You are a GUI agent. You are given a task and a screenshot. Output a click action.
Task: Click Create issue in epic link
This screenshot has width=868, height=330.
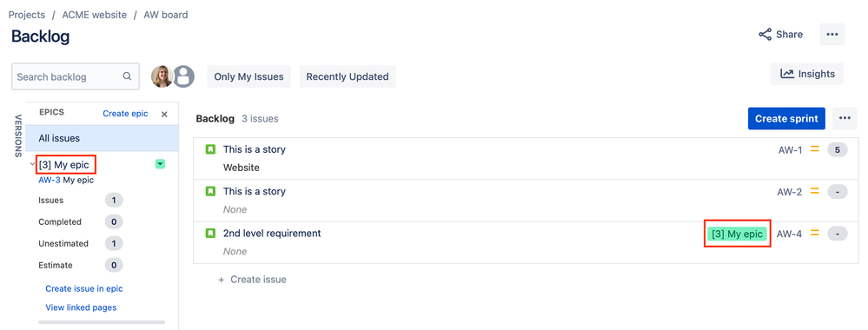point(84,288)
